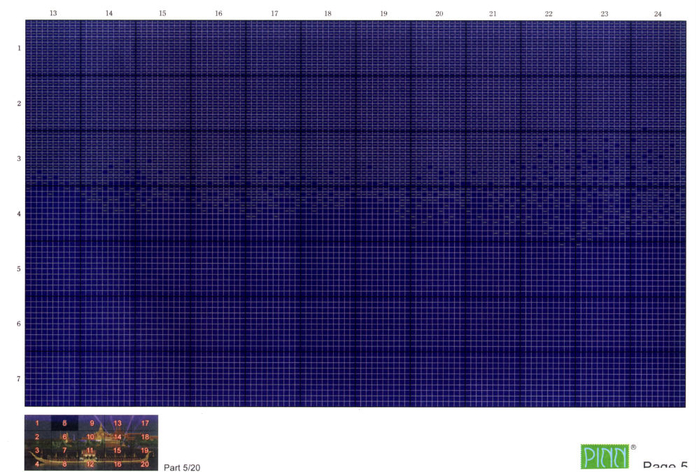Open section 12 in the overview thumbnail
This screenshot has height=472, width=699.
(x=90, y=464)
